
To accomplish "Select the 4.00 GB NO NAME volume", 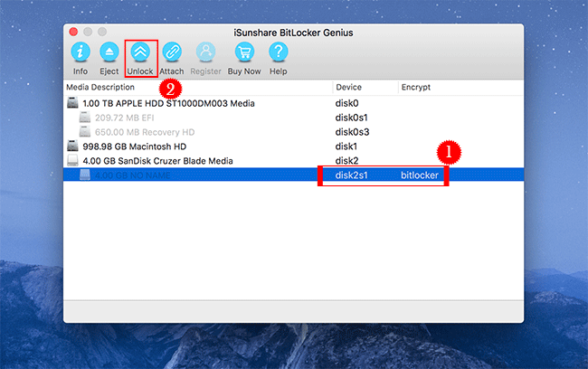I will pyautogui.click(x=293, y=175).
